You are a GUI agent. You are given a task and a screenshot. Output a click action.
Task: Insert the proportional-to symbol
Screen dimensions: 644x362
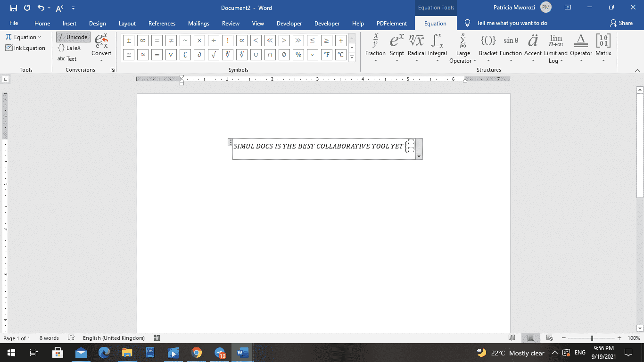[x=241, y=41]
